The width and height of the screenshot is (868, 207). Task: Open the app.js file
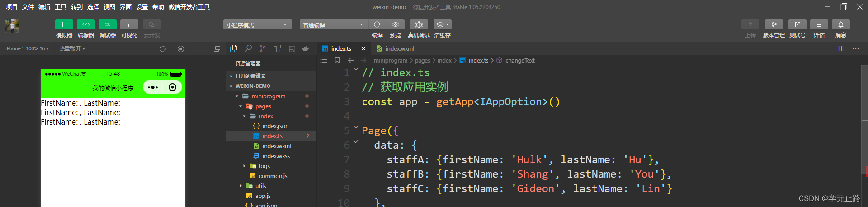point(271,196)
